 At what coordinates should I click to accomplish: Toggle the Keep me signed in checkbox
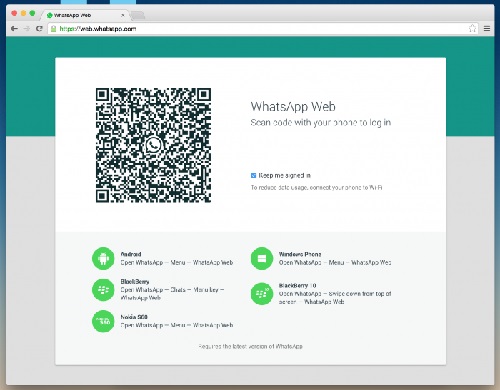click(253, 175)
